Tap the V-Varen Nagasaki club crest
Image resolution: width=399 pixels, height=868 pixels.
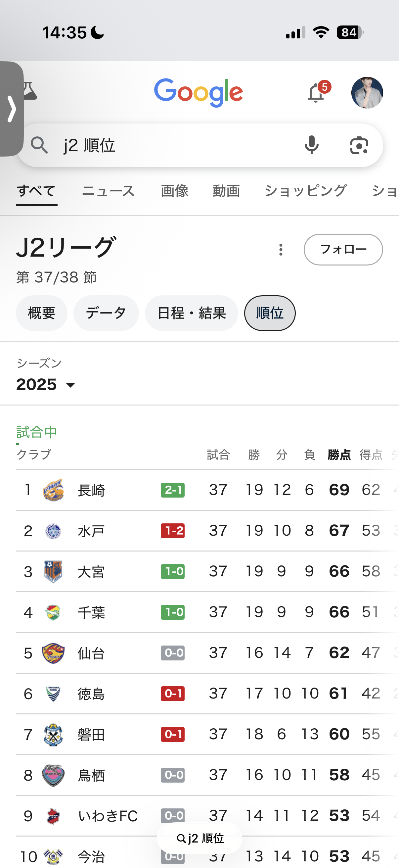(53, 490)
